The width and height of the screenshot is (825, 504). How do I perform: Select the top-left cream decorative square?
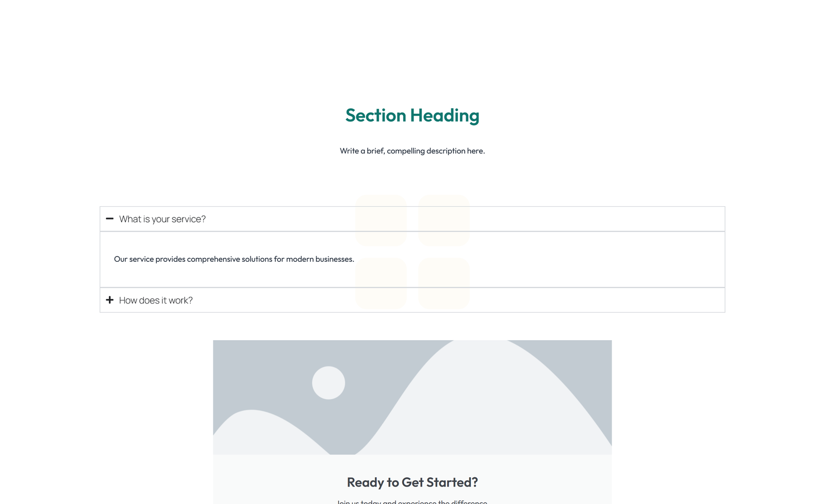coord(382,220)
